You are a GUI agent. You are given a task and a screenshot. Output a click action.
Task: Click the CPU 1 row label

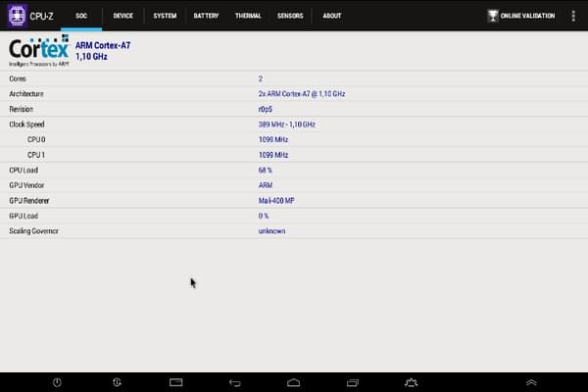(36, 155)
